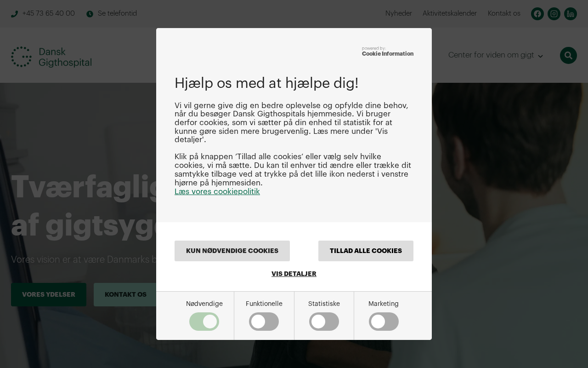
Task: Open the Instagram social icon
Action: (x=554, y=14)
